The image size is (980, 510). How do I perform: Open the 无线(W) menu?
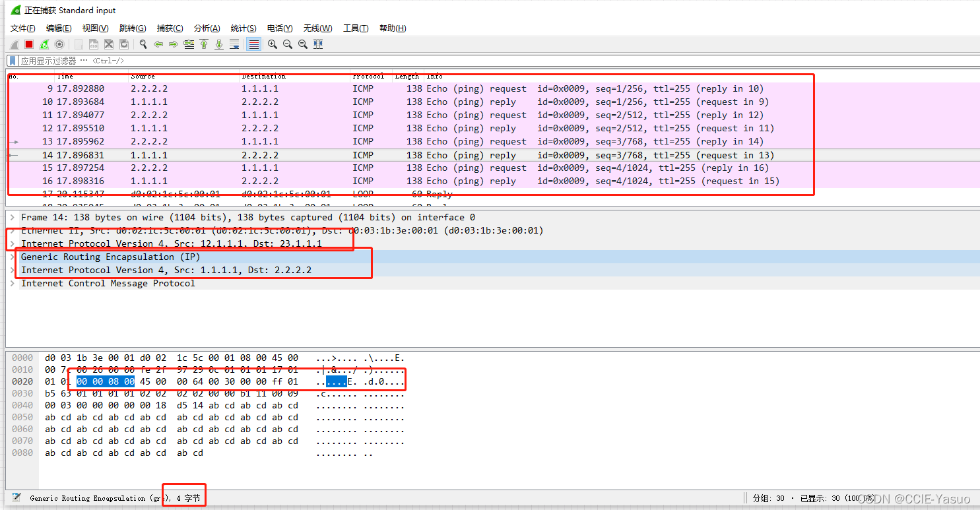[318, 28]
